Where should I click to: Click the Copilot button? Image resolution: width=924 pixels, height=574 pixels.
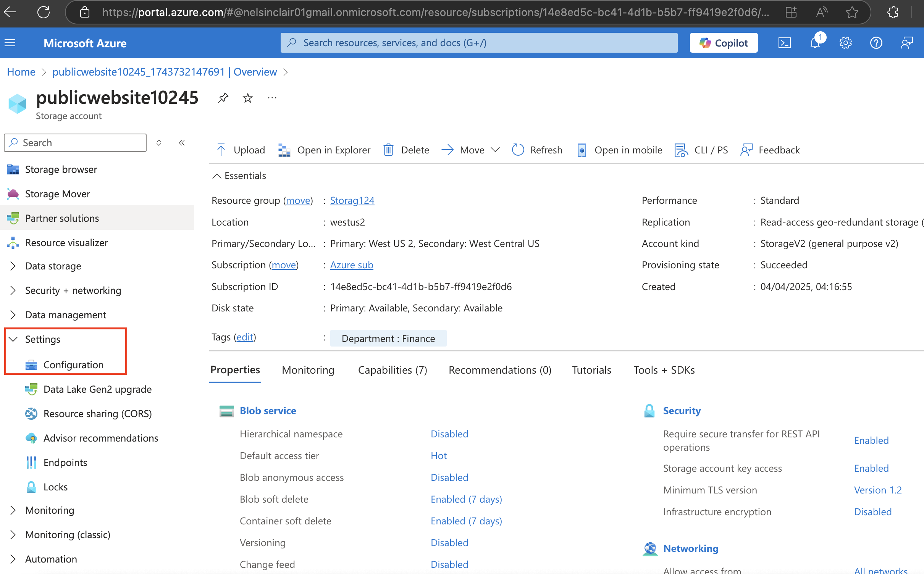tap(724, 43)
